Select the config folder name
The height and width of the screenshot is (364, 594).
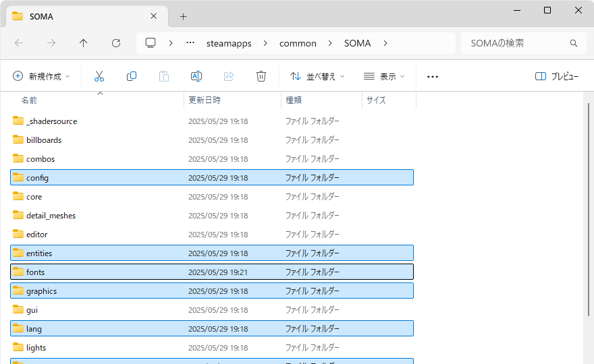click(38, 178)
